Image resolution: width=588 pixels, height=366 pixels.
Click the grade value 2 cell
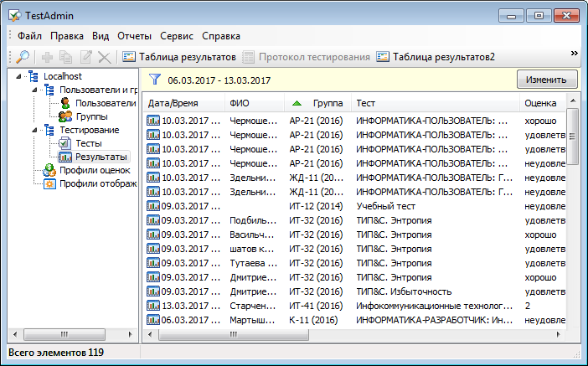click(528, 306)
